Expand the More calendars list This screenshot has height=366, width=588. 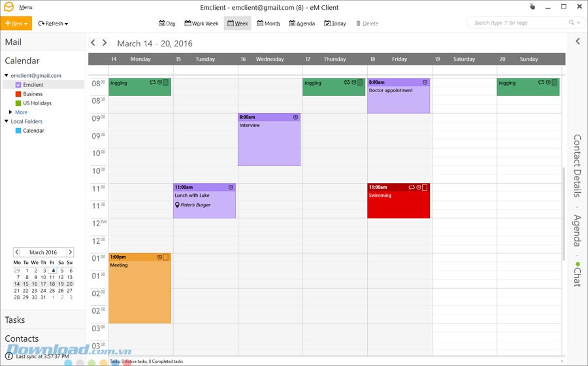click(10, 112)
